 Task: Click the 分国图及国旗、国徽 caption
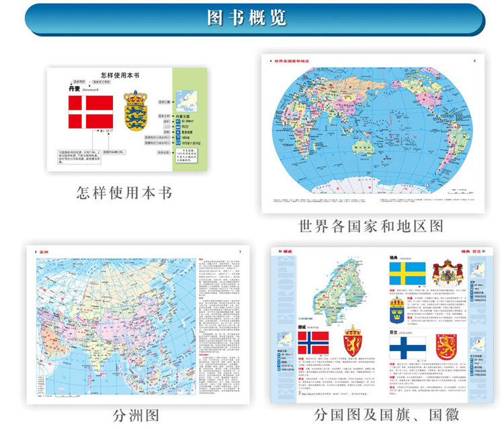coord(386,415)
